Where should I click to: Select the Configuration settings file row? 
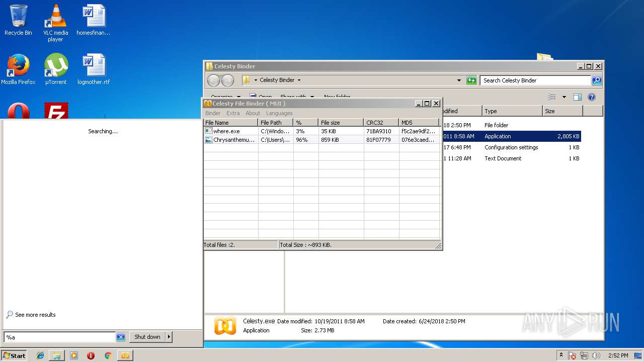pos(512,147)
